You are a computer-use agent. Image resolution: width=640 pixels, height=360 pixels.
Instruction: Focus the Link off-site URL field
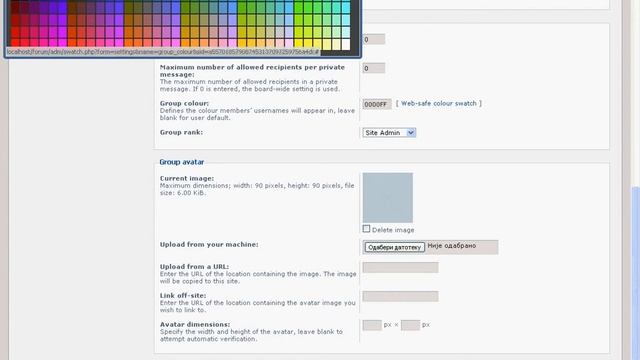coord(400,296)
